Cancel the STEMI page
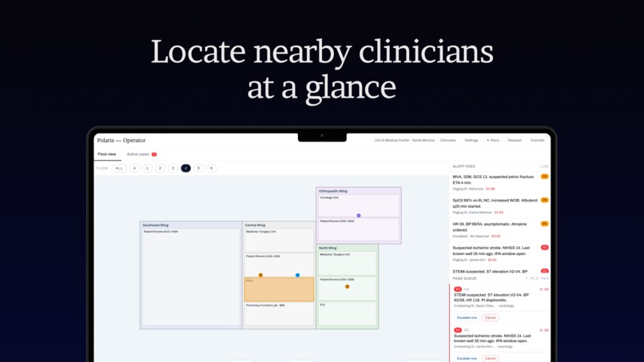644x362 pixels. [x=491, y=317]
